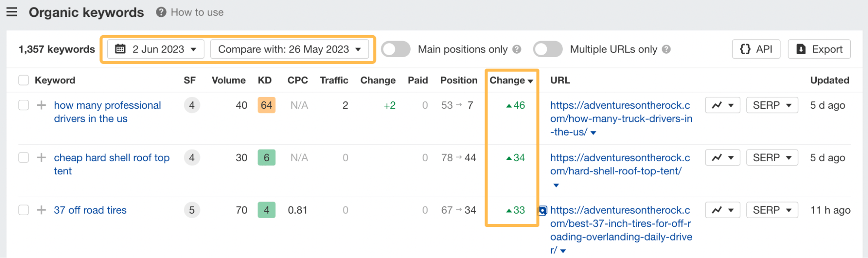868x258 pixels.
Task: Open the hamburger navigation menu
Action: tap(11, 12)
